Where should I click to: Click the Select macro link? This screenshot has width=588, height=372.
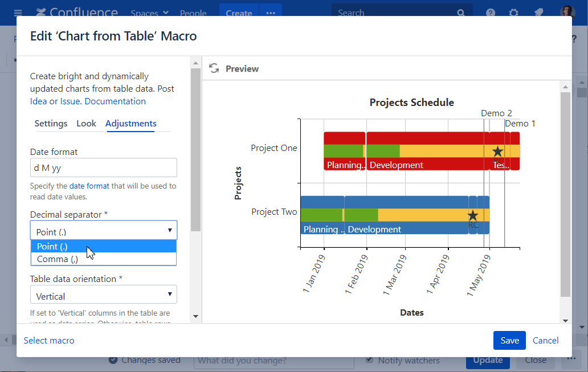[x=49, y=340]
